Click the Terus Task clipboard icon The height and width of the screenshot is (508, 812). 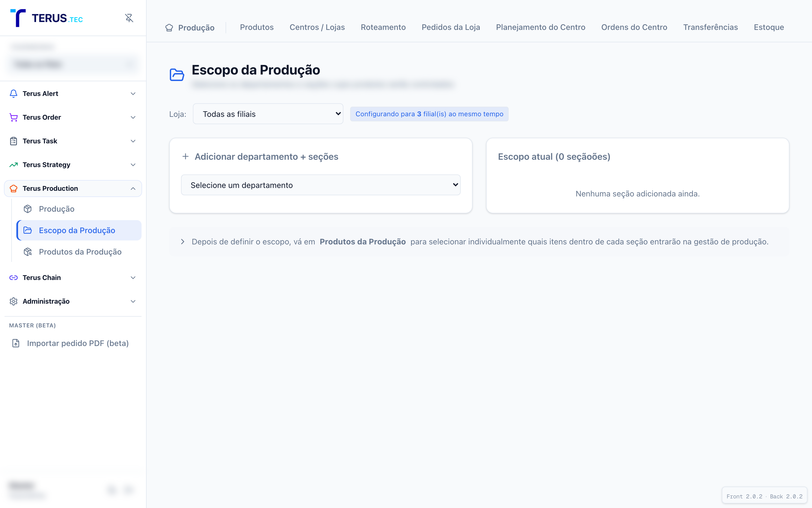(x=14, y=141)
